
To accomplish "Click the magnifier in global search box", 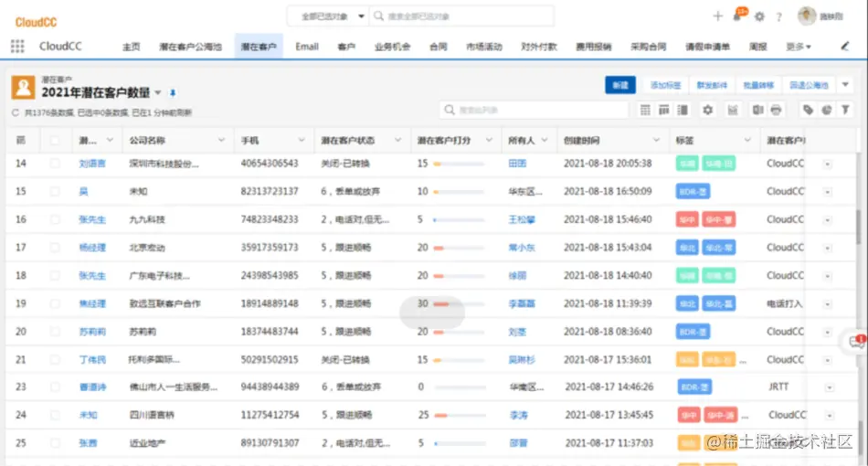I will tap(378, 16).
